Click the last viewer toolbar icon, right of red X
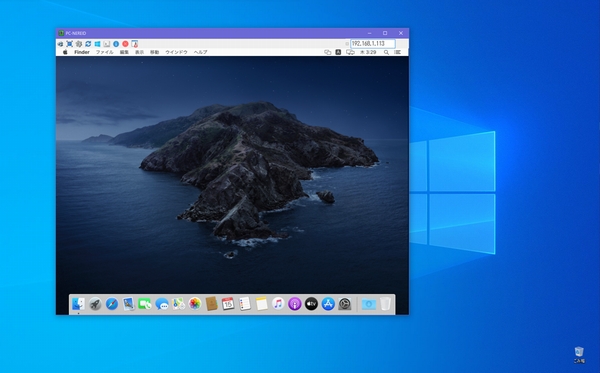Image resolution: width=600 pixels, height=373 pixels. click(x=135, y=44)
